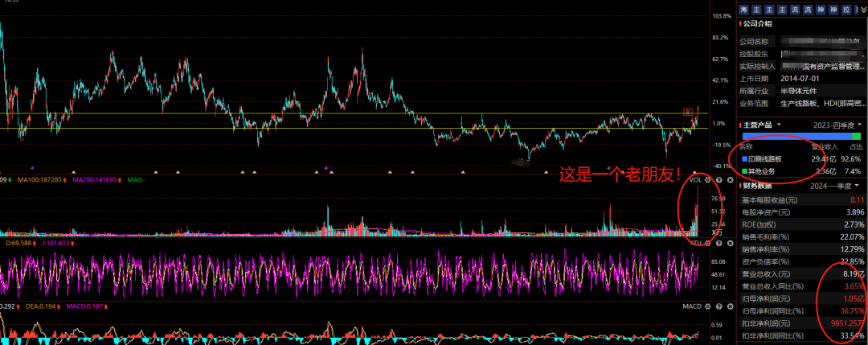
Task: Click the 上市日期 2014-07-01 value
Action: (800, 79)
